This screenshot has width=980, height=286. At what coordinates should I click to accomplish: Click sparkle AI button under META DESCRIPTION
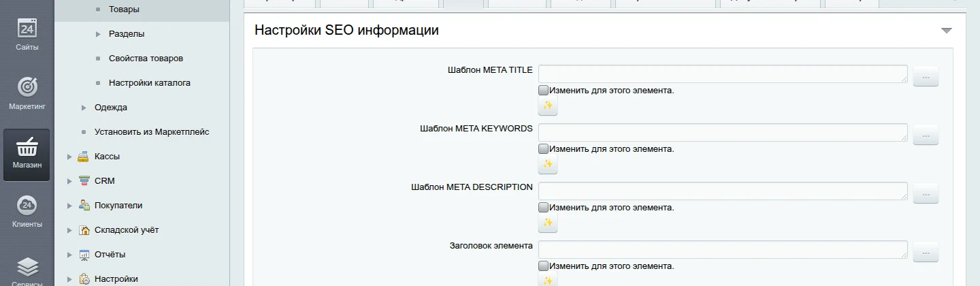(548, 223)
